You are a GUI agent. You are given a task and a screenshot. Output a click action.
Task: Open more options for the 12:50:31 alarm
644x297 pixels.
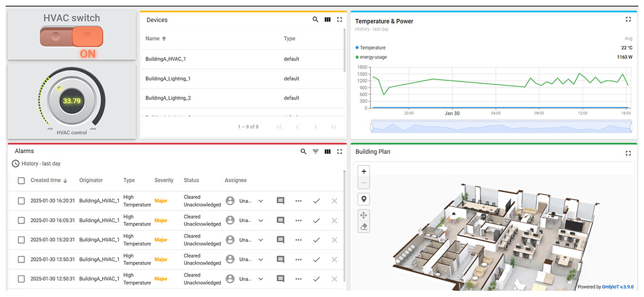pos(298,279)
